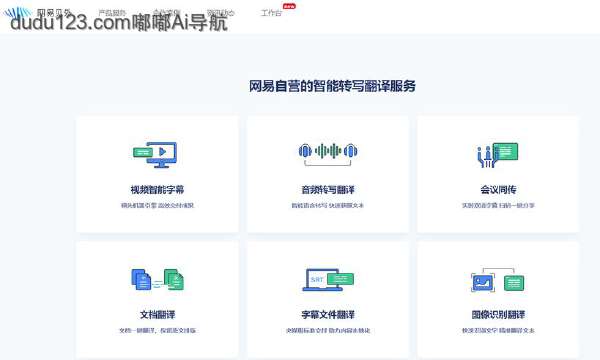Choose the 字幕文件翻译 title link
Image resolution: width=600 pixels, height=360 pixels.
coord(328,314)
